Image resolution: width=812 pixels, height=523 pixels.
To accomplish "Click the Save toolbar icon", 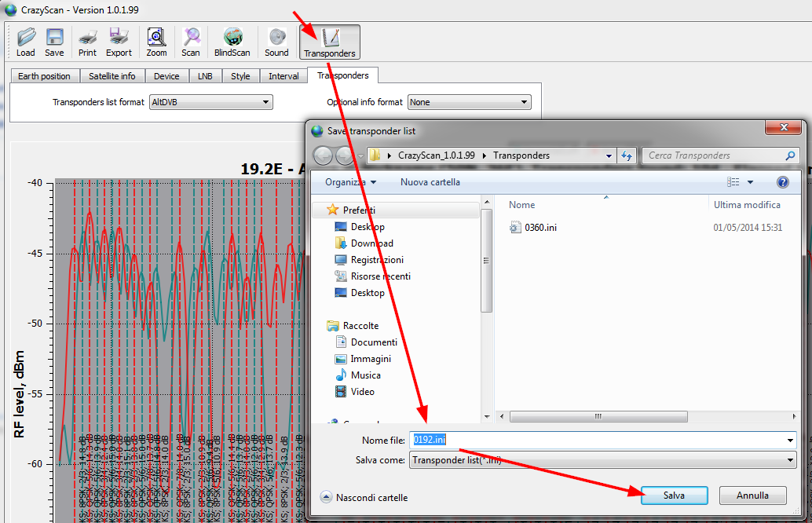I will (54, 42).
